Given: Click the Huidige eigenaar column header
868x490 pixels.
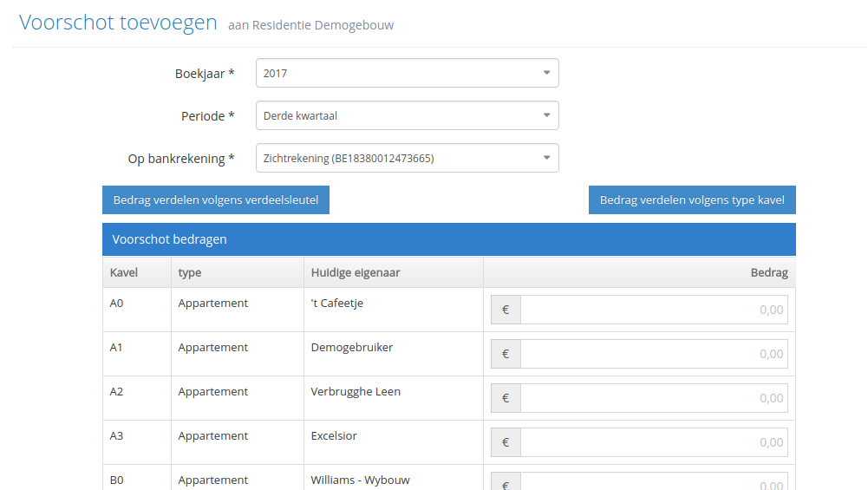Looking at the screenshot, I should 356,272.
